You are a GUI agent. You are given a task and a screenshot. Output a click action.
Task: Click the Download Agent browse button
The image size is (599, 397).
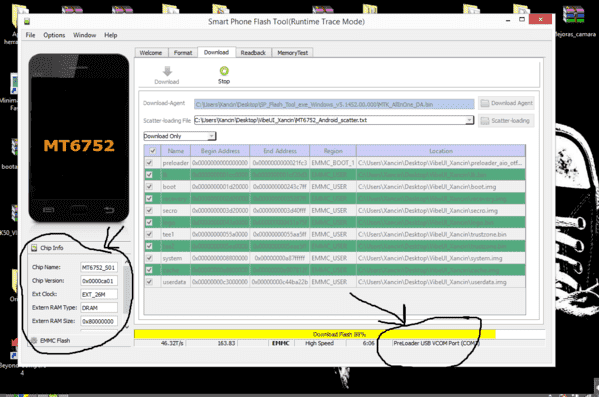coord(506,103)
